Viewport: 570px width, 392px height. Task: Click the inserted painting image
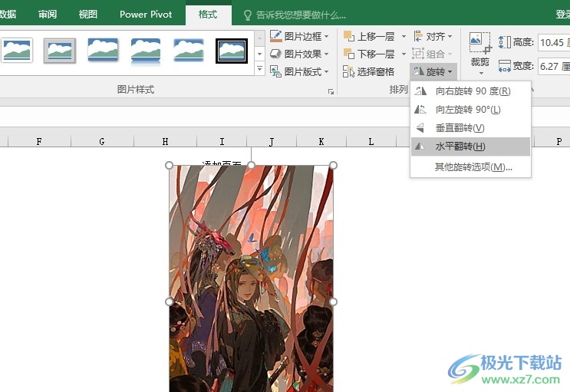251,278
